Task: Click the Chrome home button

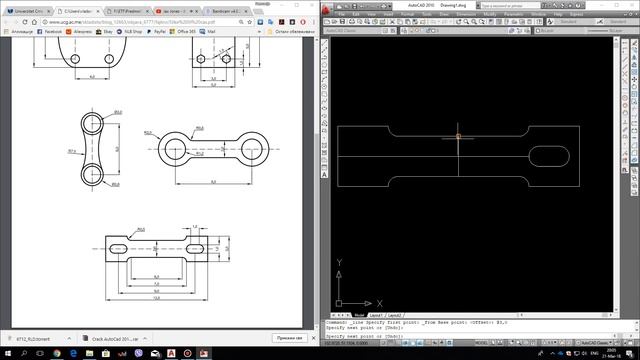Action: (x=34, y=22)
